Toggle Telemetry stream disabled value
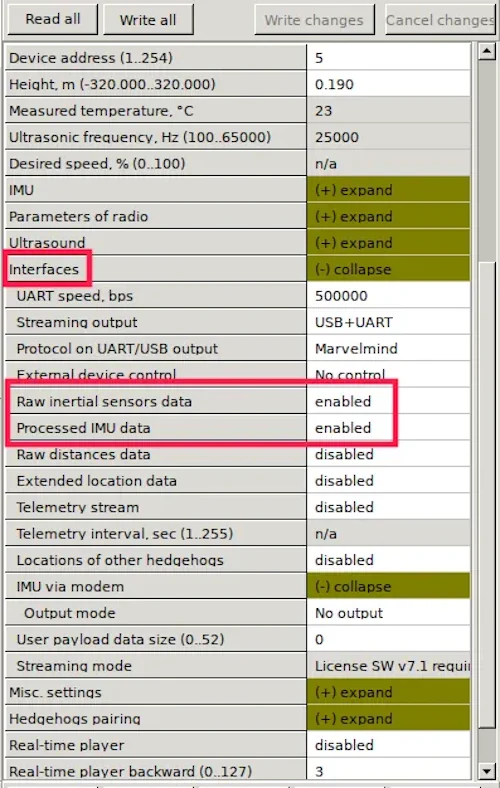The width and height of the screenshot is (500, 788). click(388, 507)
